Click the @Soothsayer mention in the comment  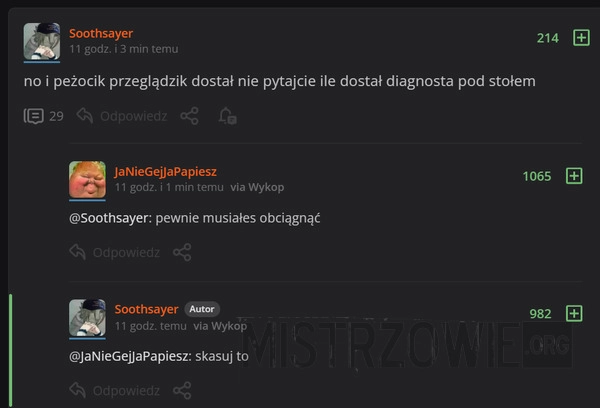tap(110, 218)
